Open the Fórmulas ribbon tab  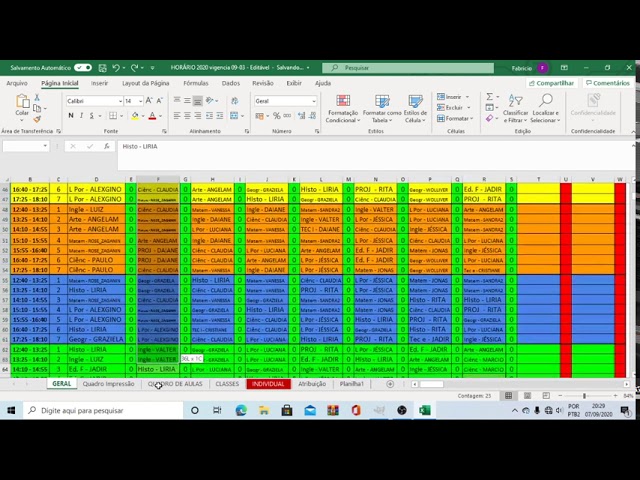(196, 83)
